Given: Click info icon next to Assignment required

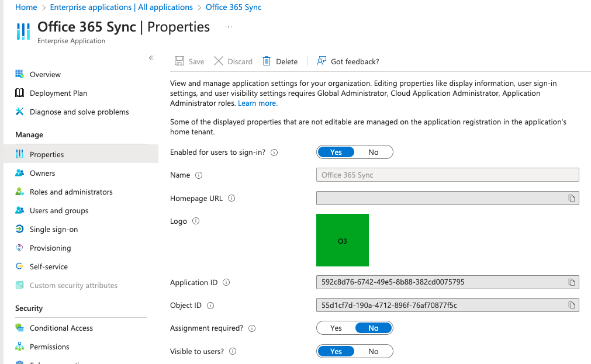Looking at the screenshot, I should click(x=252, y=328).
